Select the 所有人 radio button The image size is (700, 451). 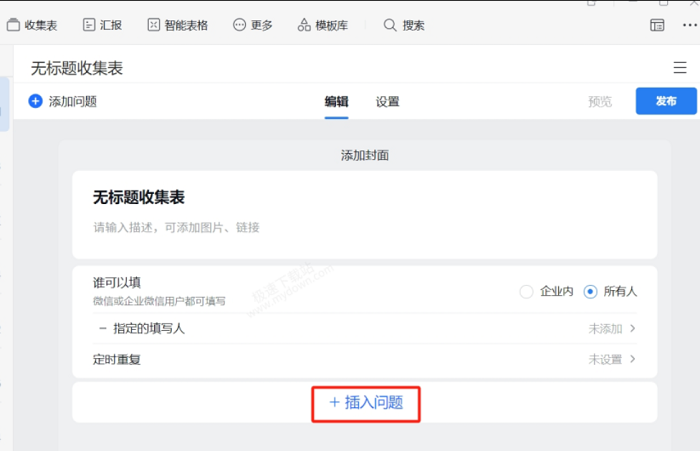[x=590, y=292]
